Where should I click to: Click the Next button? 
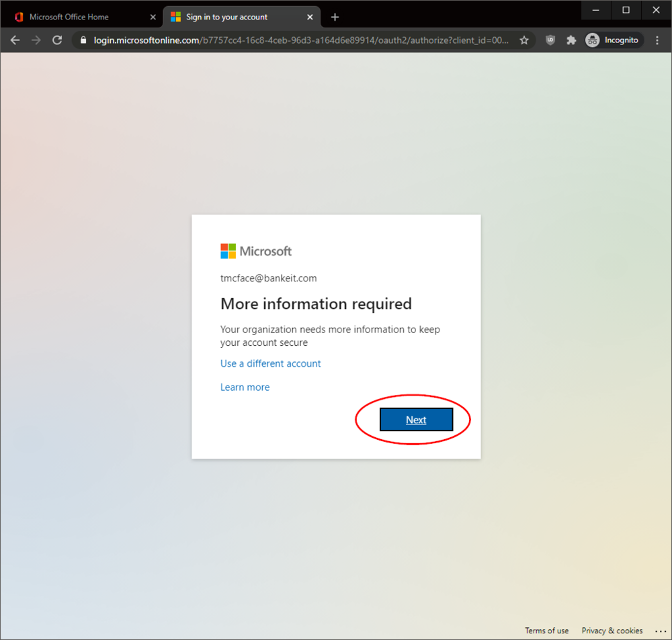pyautogui.click(x=416, y=419)
